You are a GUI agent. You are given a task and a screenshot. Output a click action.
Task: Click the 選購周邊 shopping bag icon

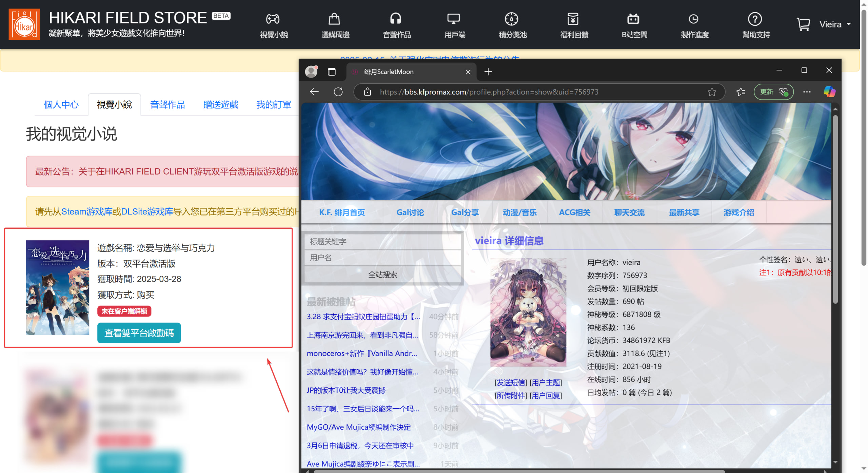click(334, 19)
